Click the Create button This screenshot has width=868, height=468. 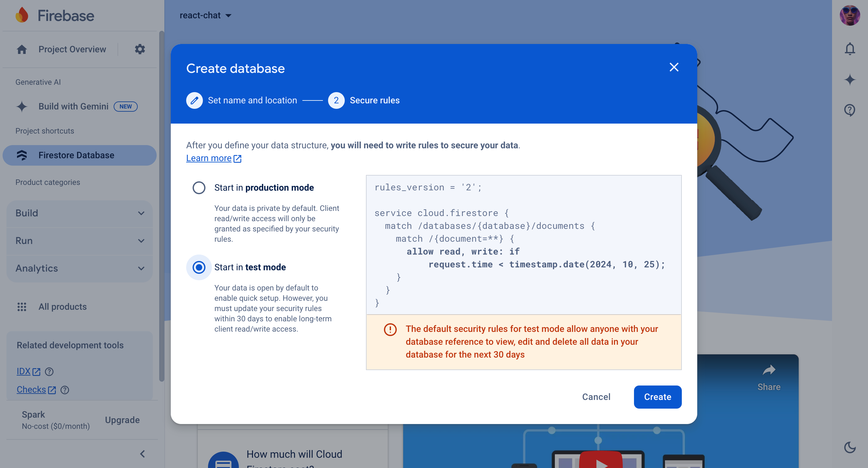(657, 397)
